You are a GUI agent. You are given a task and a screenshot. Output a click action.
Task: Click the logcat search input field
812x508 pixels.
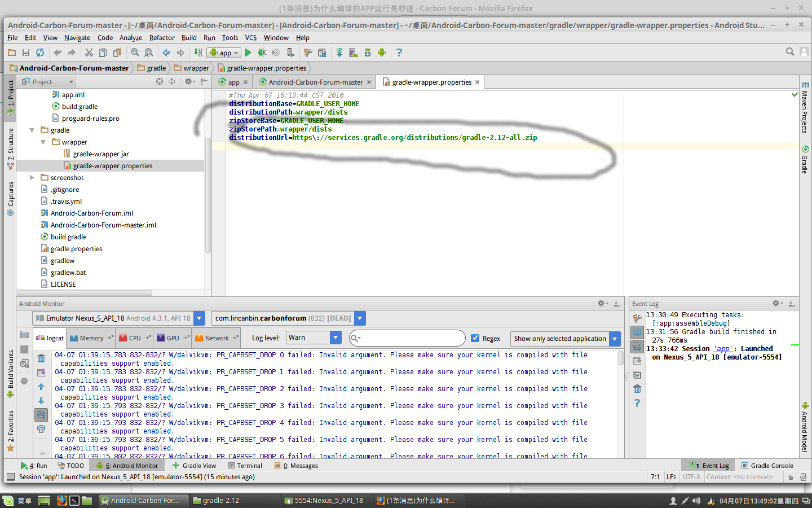[408, 338]
